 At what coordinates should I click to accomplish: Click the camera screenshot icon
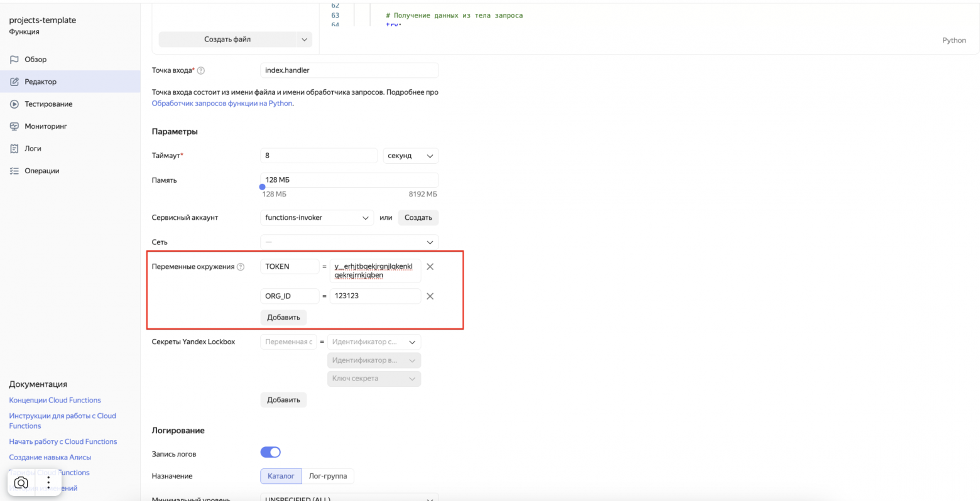point(21,483)
